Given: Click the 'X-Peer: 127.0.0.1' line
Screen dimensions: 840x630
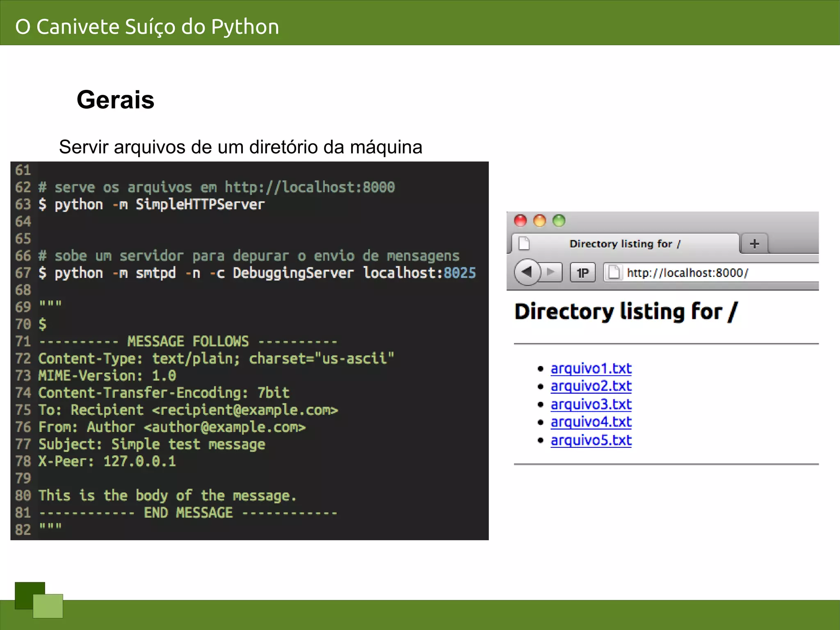Looking at the screenshot, I should tap(107, 461).
